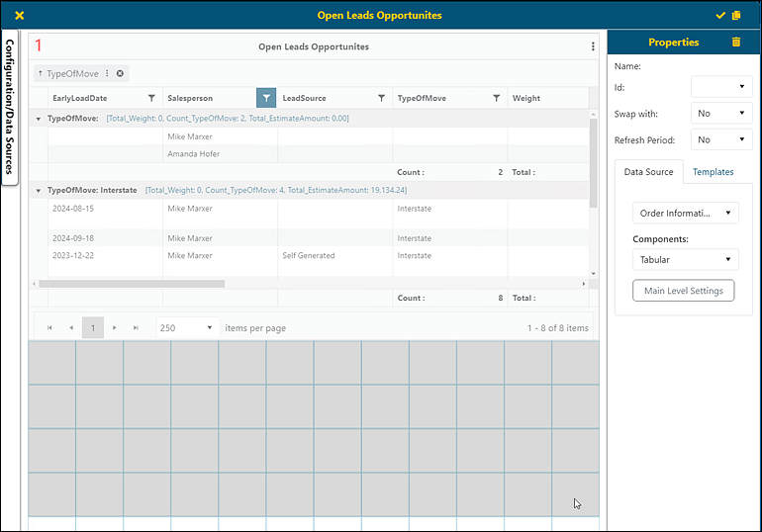The width and height of the screenshot is (762, 532).
Task: Change the 250 items per page dropdown
Action: 187,327
